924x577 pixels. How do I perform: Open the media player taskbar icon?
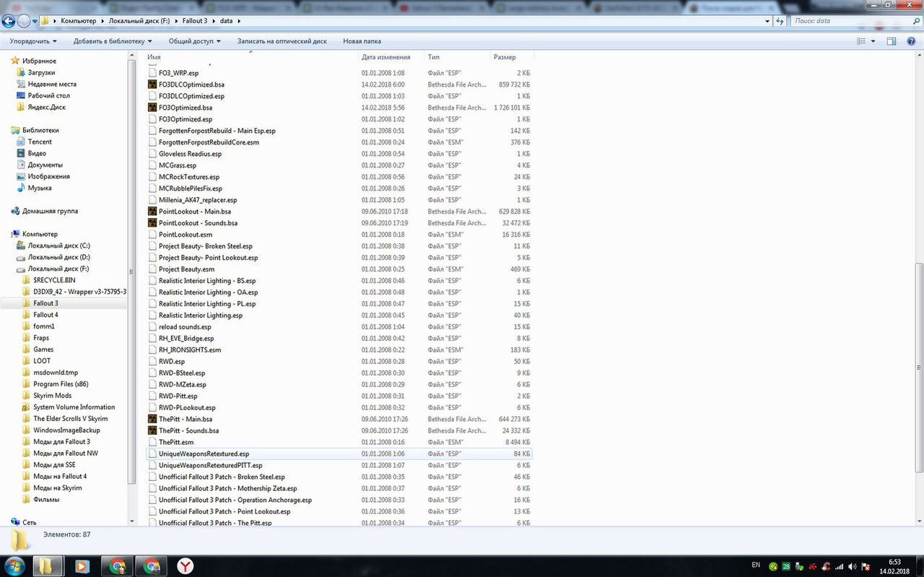[x=82, y=566]
